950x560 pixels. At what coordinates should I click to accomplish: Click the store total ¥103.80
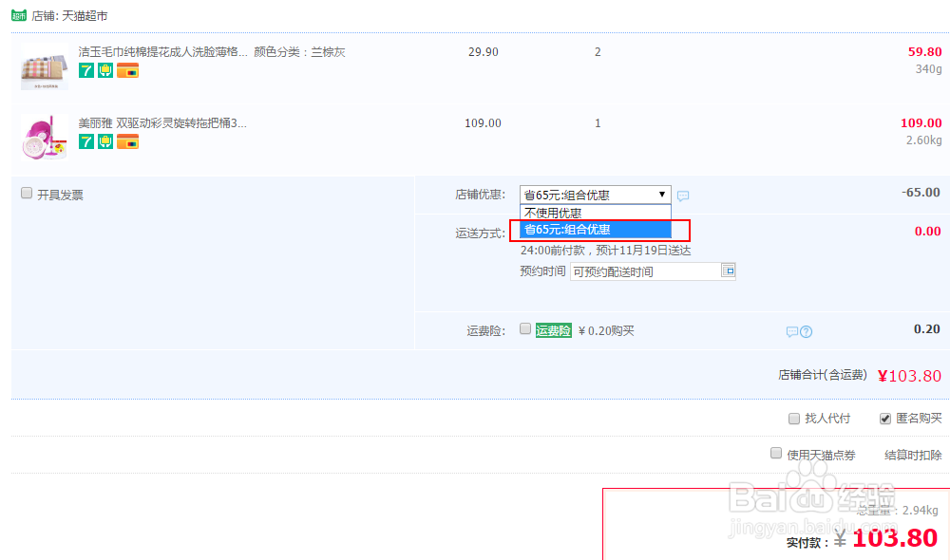click(909, 376)
